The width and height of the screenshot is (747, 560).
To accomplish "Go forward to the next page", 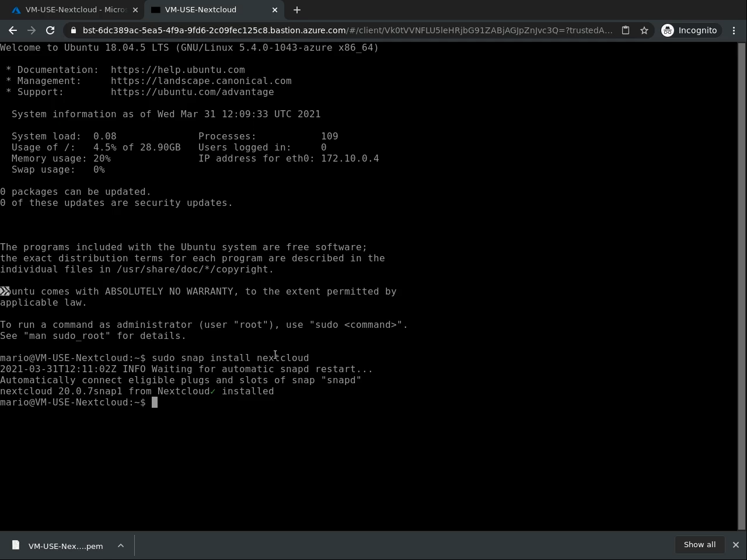I will (x=32, y=30).
